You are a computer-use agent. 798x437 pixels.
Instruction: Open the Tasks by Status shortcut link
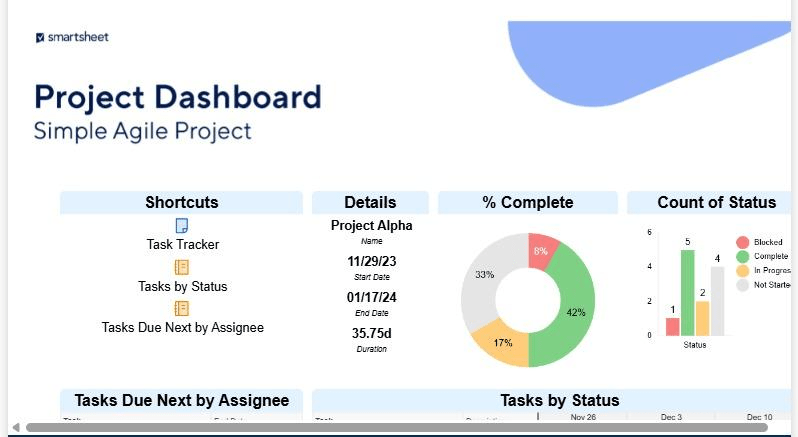183,286
